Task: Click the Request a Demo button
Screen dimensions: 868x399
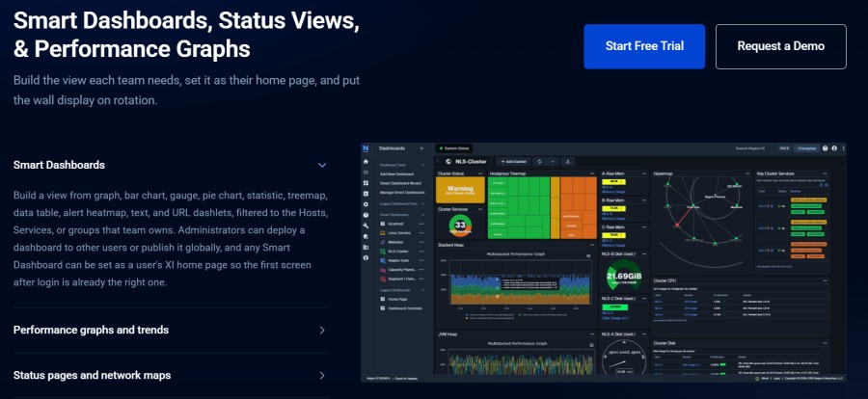Action: pos(781,46)
